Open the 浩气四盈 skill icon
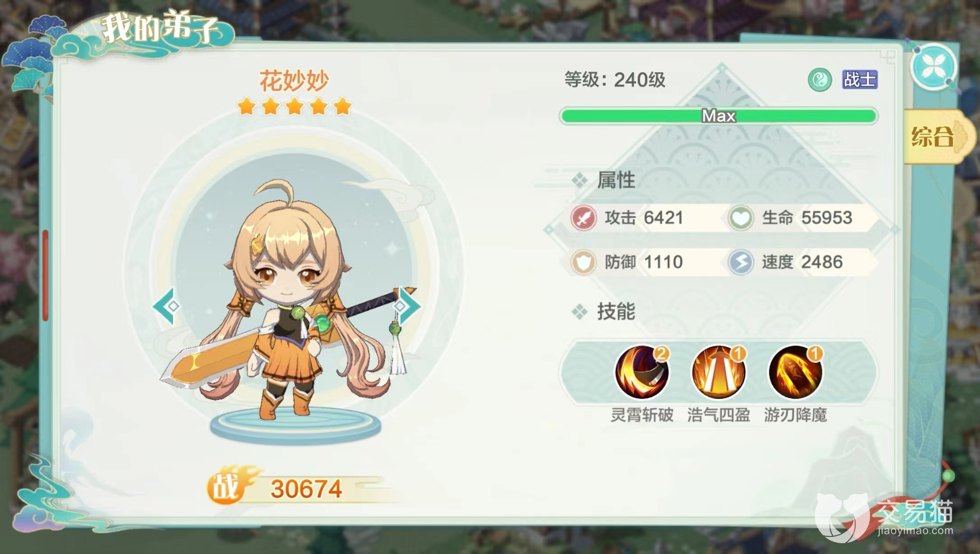 (719, 372)
